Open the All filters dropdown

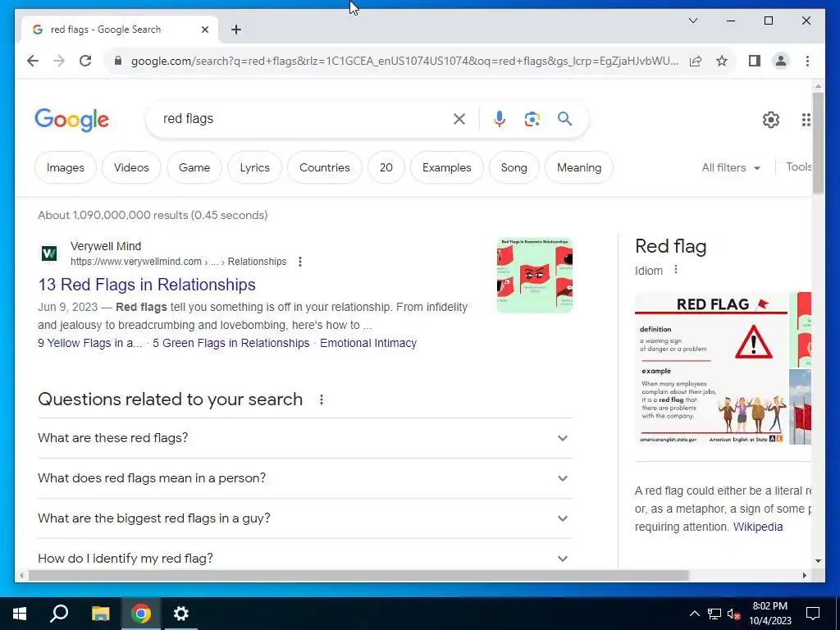point(731,167)
